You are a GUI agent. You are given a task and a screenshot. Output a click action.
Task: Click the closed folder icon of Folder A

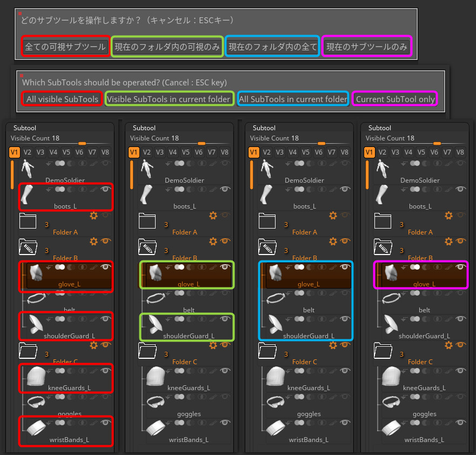pos(28,220)
